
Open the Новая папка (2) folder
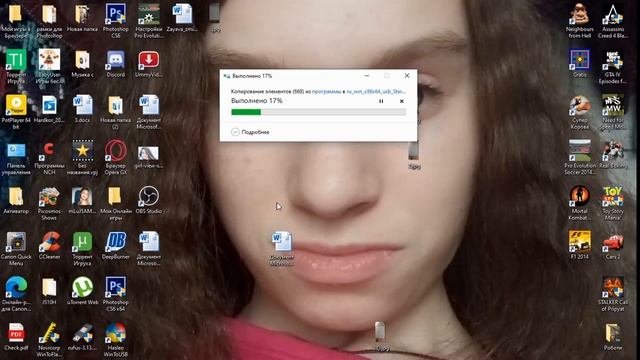click(x=116, y=112)
